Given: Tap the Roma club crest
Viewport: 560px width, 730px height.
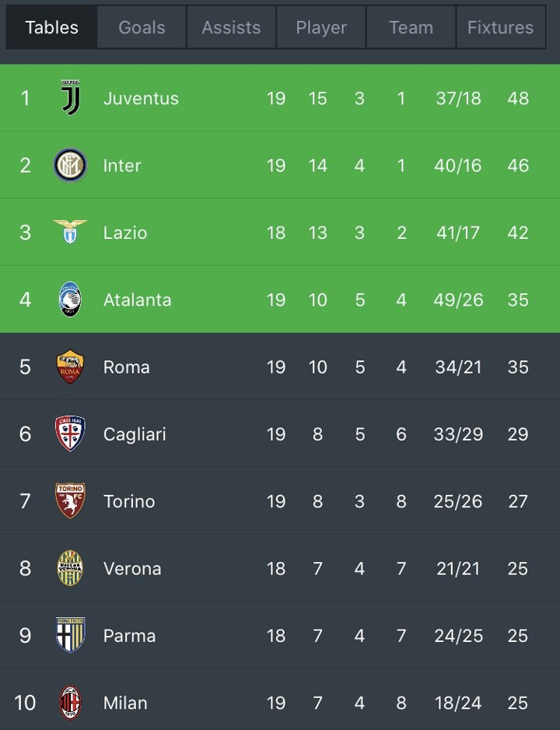Looking at the screenshot, I should click(70, 367).
